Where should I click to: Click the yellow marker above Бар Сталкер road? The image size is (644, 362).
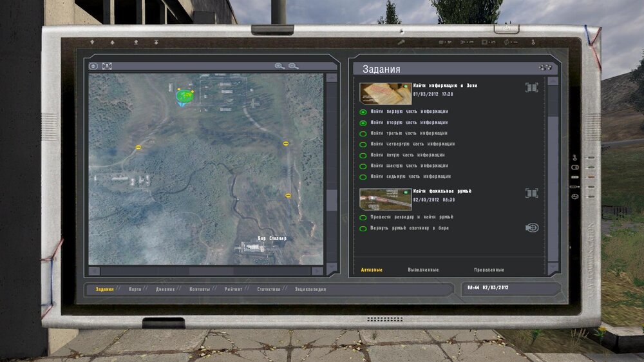[289, 196]
